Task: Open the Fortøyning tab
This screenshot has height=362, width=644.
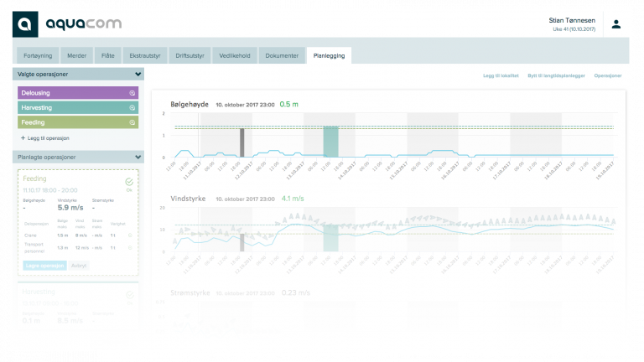Action: tap(38, 56)
